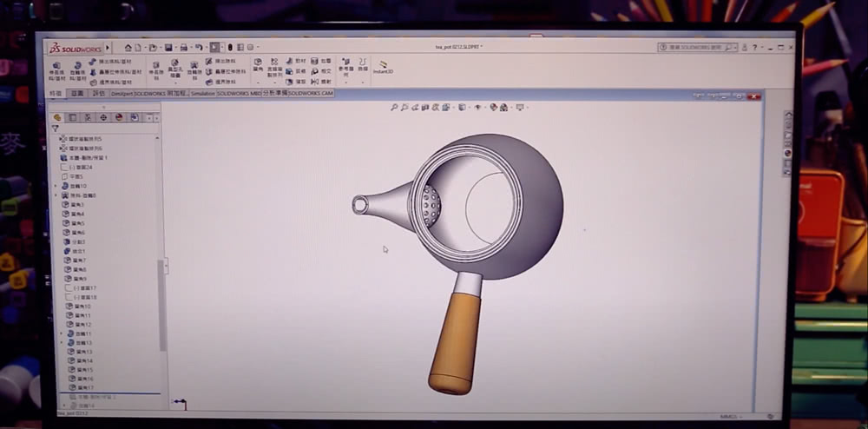The height and width of the screenshot is (429, 868).
Task: Expand the tree node numbered 13 with arrow
Action: click(x=62, y=342)
